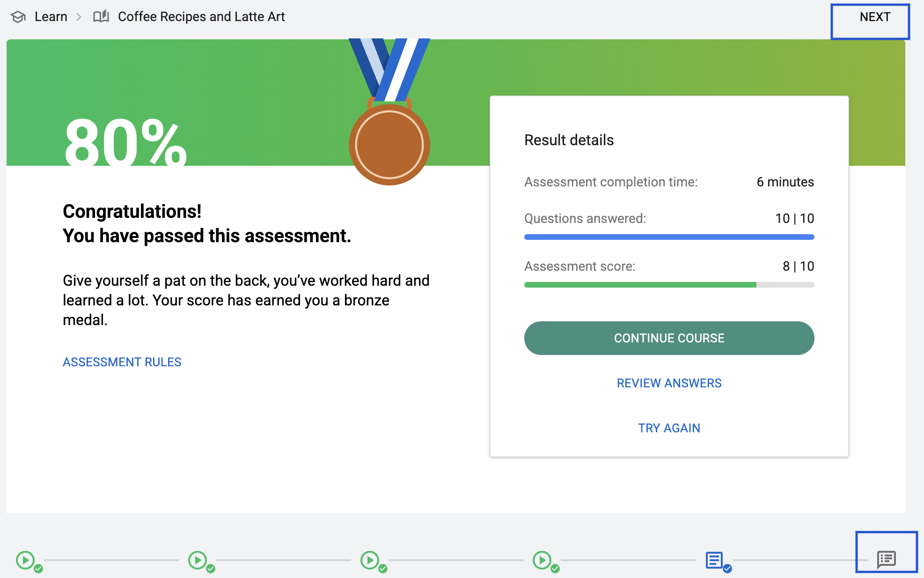
Task: Open the second video lesson step
Action: coord(198,560)
